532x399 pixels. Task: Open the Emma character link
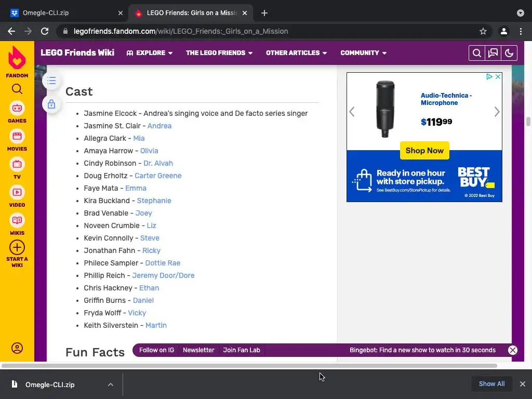point(136,188)
